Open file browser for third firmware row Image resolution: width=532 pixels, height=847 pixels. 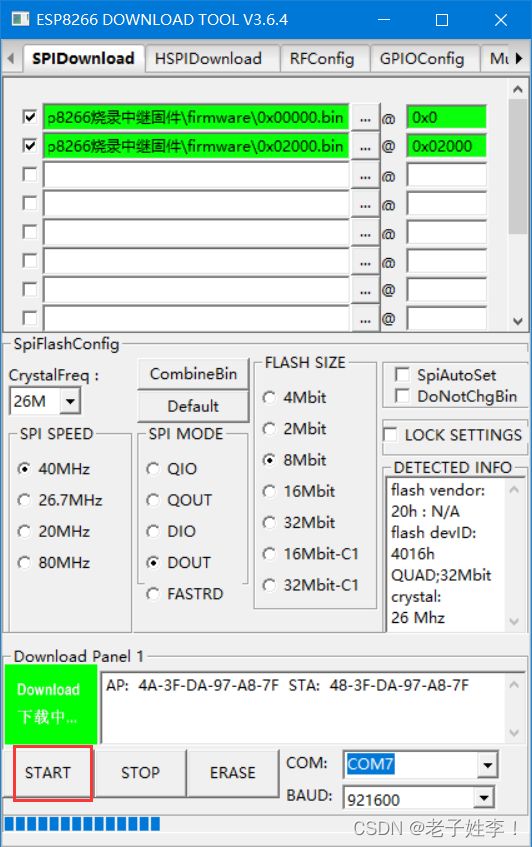tap(365, 176)
